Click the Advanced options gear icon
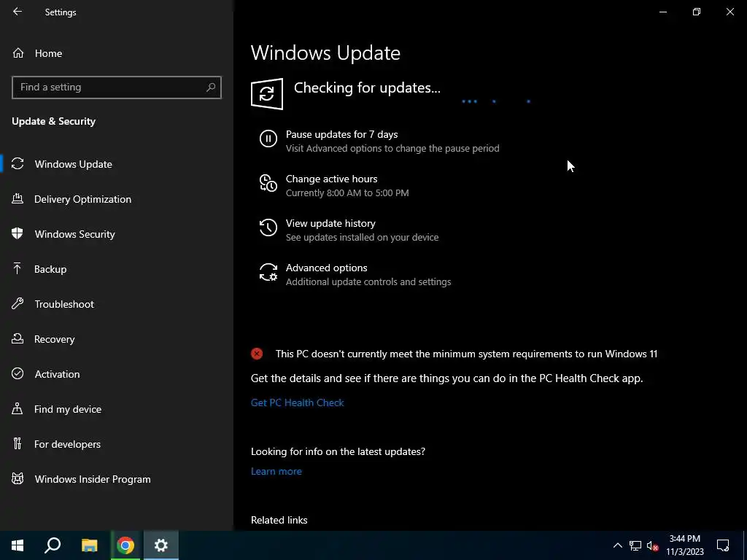The image size is (747, 560). (268, 273)
